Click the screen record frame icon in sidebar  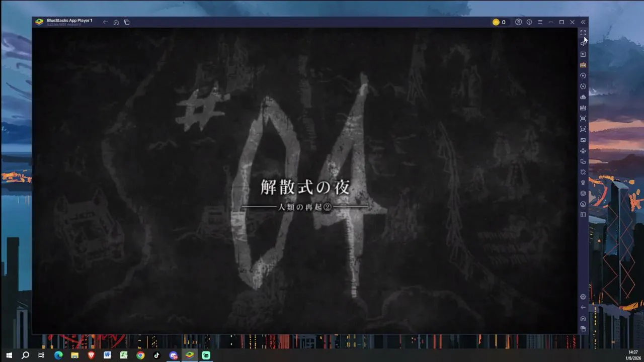[x=583, y=129]
